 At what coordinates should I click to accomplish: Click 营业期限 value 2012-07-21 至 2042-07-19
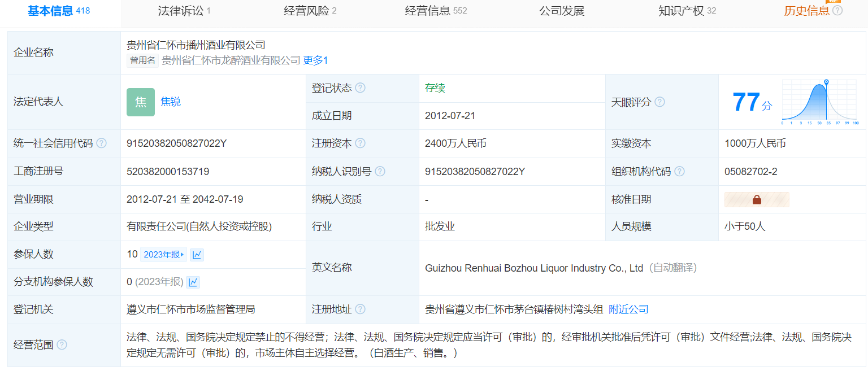tap(185, 199)
